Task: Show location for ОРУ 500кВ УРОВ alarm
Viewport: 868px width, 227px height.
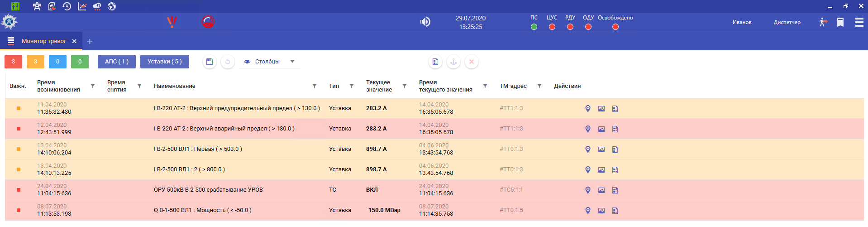Action: 588,190
